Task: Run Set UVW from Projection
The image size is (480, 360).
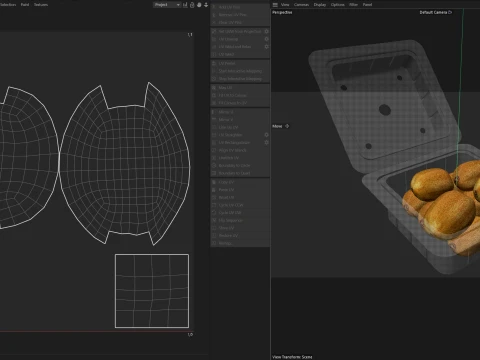Action: point(237,31)
